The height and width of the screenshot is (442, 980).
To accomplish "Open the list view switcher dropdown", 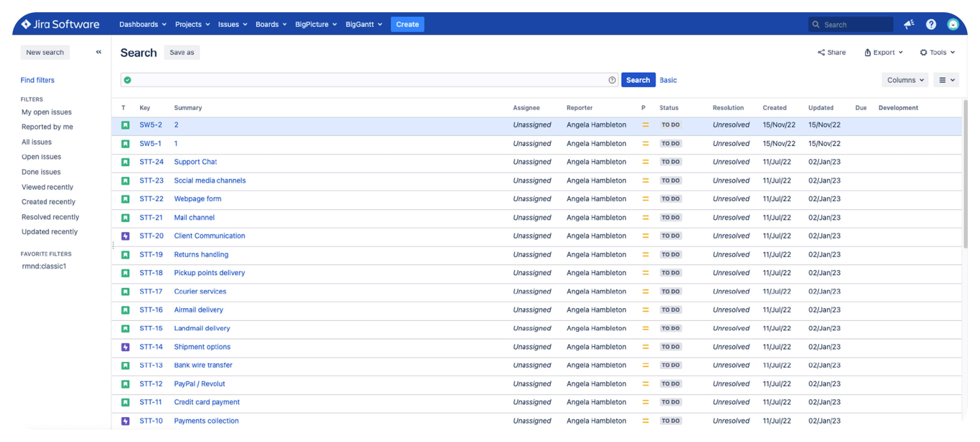I will pos(946,80).
